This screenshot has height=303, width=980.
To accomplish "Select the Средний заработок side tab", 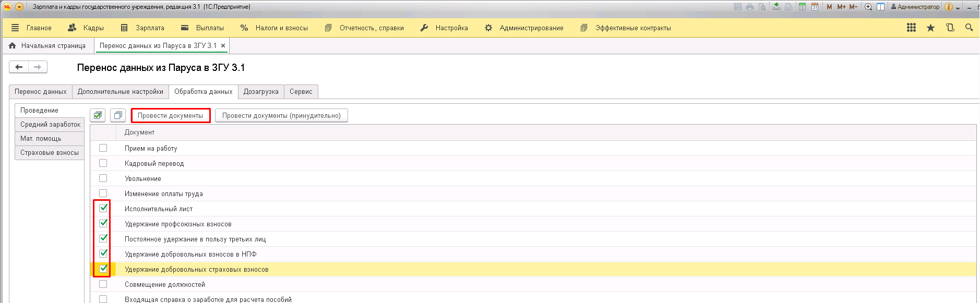I will coord(50,124).
